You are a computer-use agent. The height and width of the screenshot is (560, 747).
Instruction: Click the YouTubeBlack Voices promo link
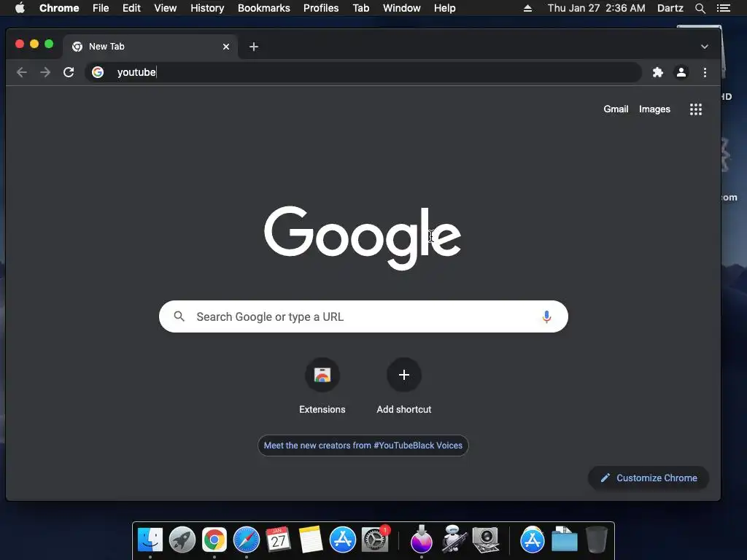point(363,446)
